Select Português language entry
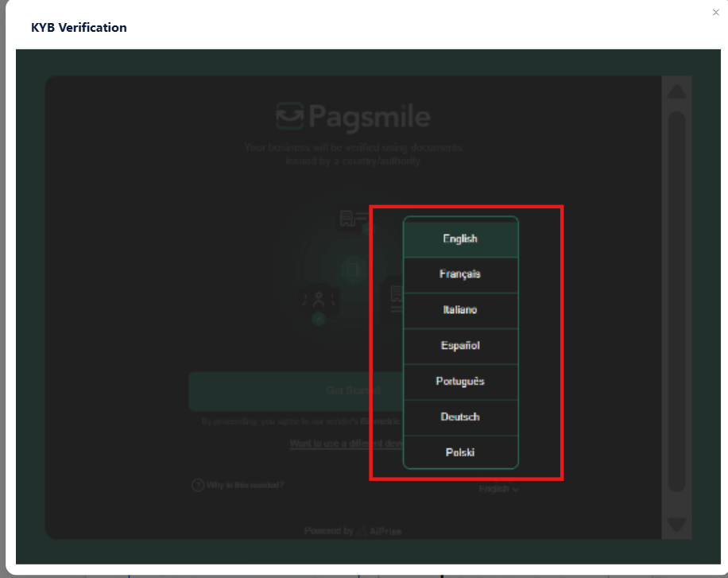The width and height of the screenshot is (728, 578). (x=461, y=382)
